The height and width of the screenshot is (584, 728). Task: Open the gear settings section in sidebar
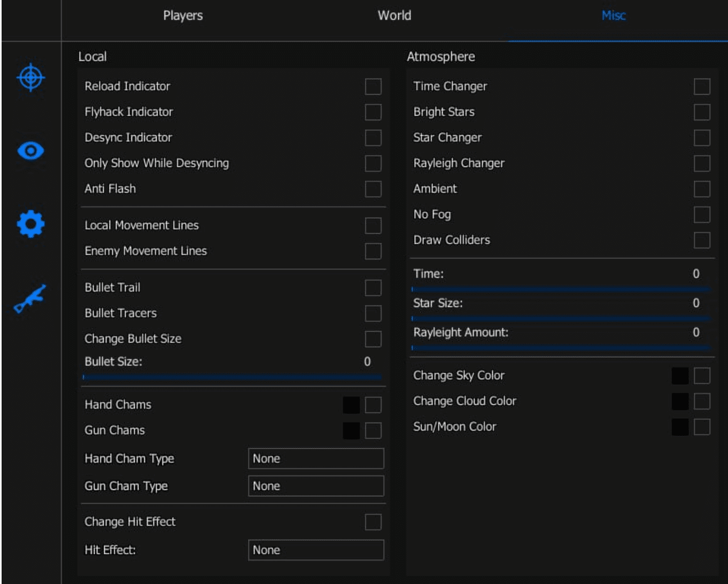click(x=31, y=224)
